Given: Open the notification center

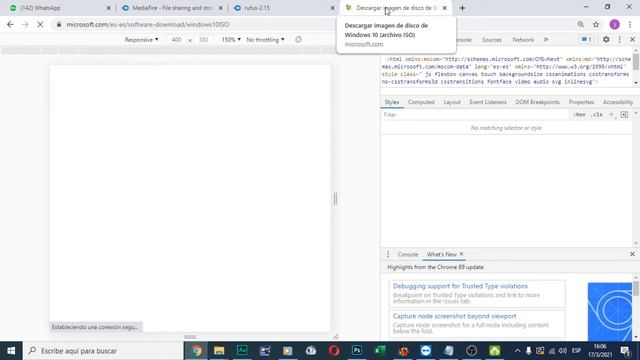Looking at the screenshot, I should click(x=625, y=351).
